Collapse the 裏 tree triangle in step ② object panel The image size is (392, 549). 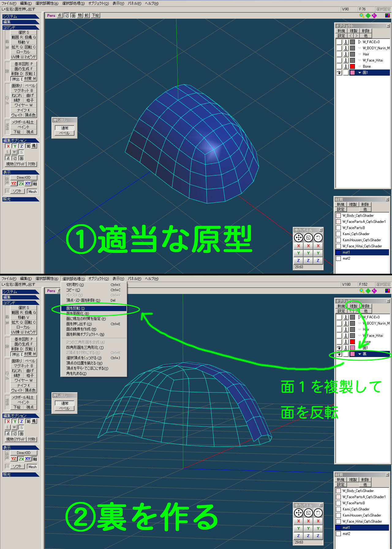coord(360,354)
